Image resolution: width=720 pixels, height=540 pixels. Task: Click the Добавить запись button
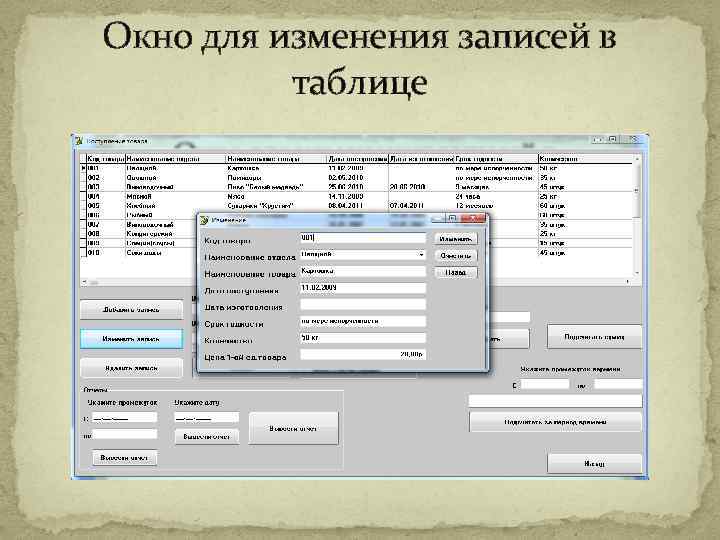[x=131, y=309]
